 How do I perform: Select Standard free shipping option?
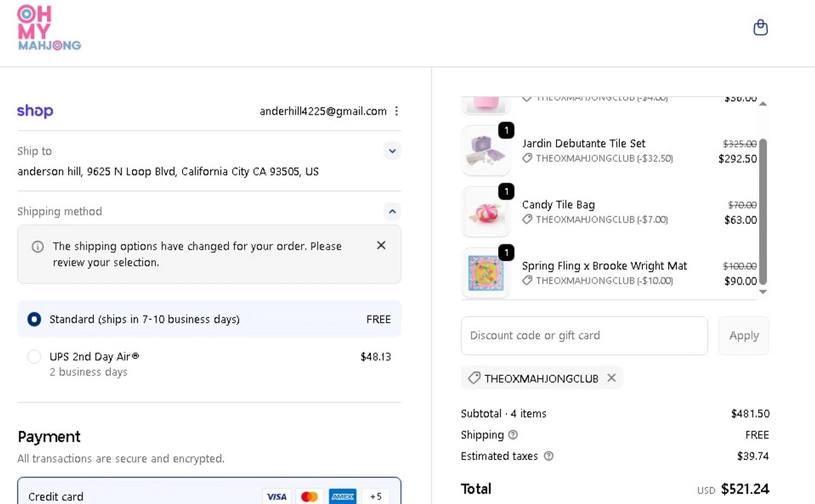point(34,319)
